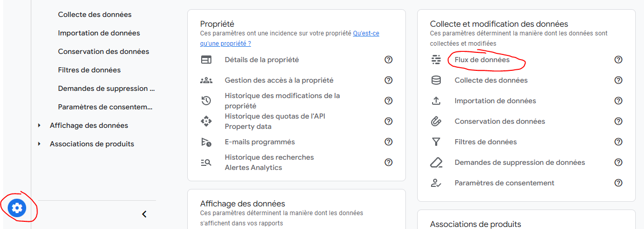Open Flux de données settings
This screenshot has height=229, width=644.
click(482, 60)
